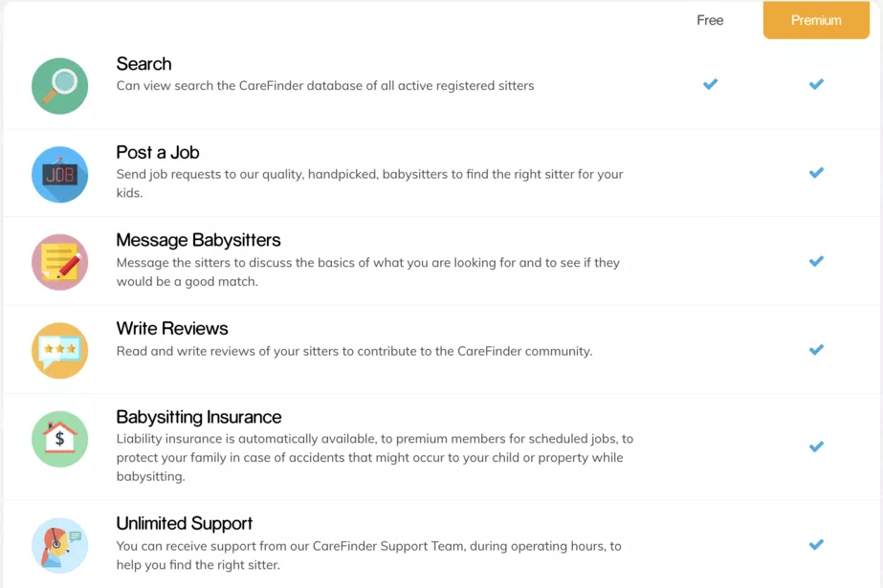This screenshot has height=588, width=883.
Task: Click the Write Reviews stars icon
Action: point(59,351)
